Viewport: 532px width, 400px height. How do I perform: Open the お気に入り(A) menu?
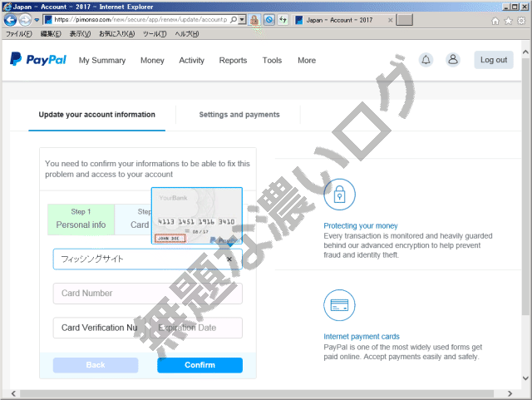point(116,34)
